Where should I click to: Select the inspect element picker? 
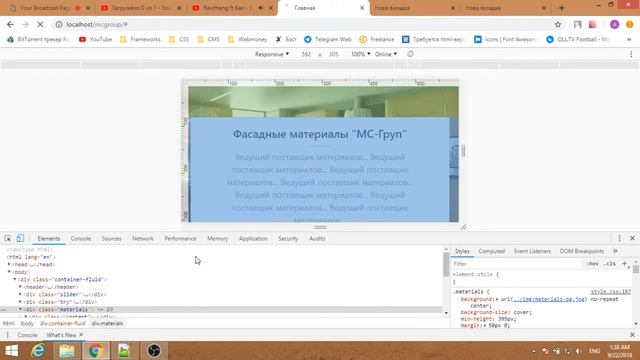click(x=8, y=238)
